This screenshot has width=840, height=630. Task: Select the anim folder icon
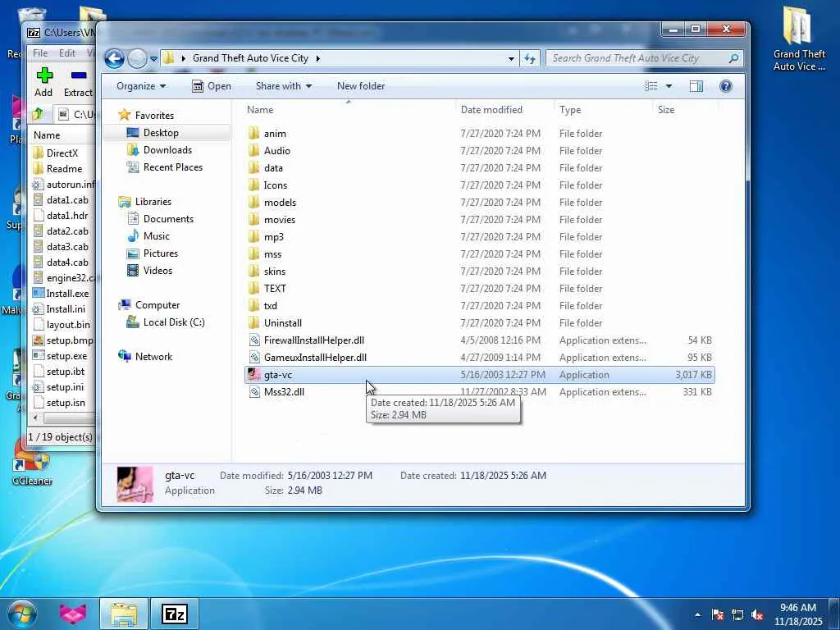(x=254, y=134)
